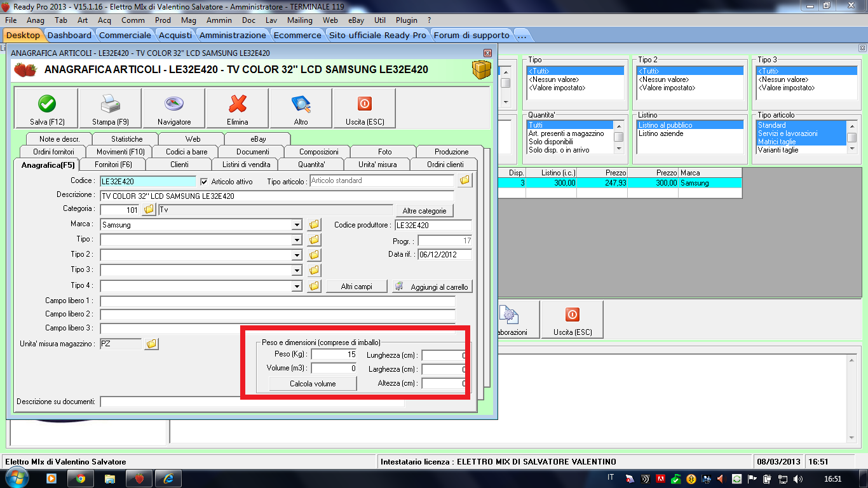Click the lower-right panel's vertical scrollbar
Image resolution: width=868 pixels, height=488 pixels.
(x=852, y=398)
